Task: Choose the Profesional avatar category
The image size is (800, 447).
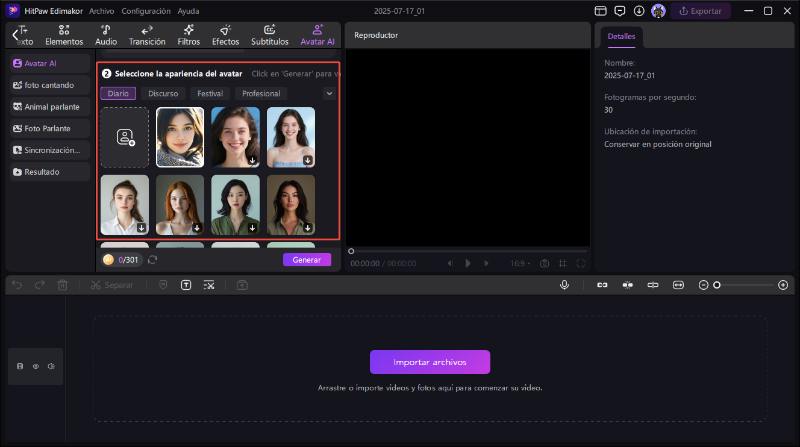Action: [x=261, y=93]
